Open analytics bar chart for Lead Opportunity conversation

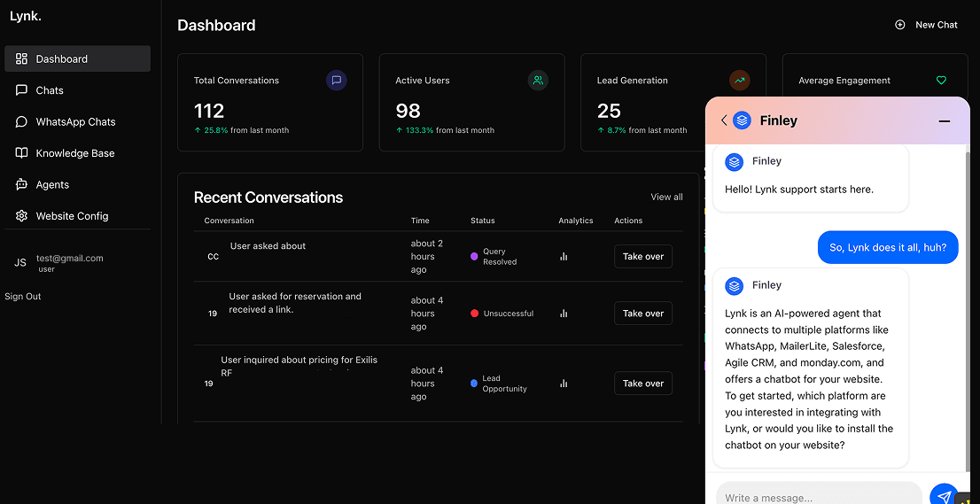point(564,384)
